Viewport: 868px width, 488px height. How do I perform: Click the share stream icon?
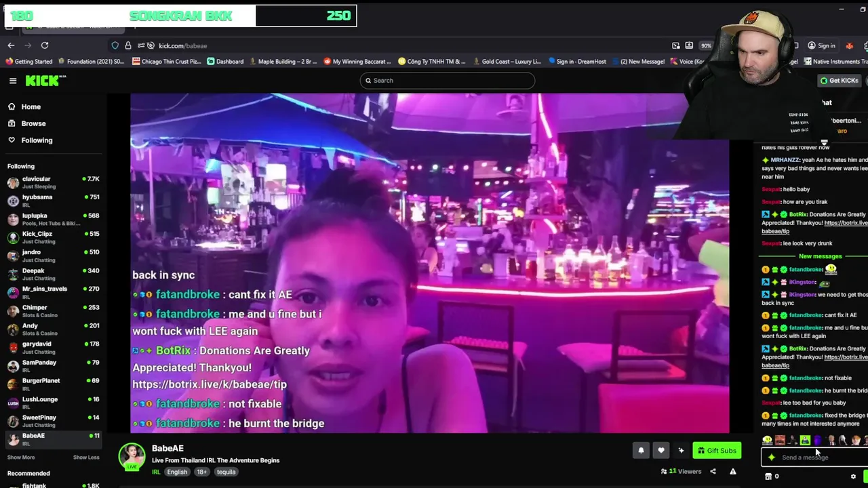[713, 472]
